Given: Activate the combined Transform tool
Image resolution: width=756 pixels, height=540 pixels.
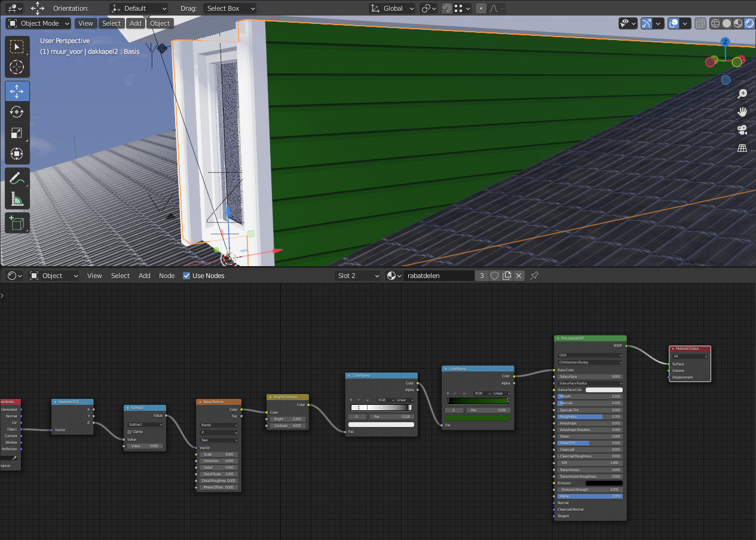Looking at the screenshot, I should 17,154.
